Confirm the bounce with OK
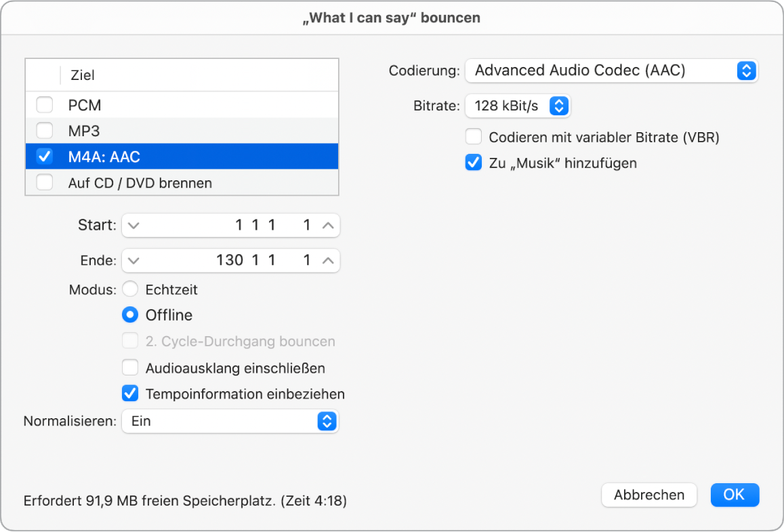Image resolution: width=784 pixels, height=532 pixels. (735, 495)
